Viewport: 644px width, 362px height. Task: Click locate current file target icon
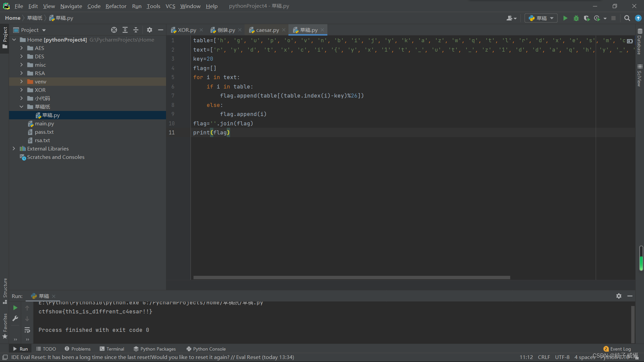tap(114, 30)
